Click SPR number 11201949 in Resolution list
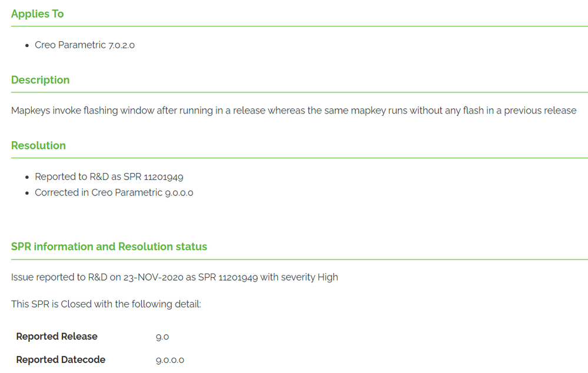 coord(164,177)
